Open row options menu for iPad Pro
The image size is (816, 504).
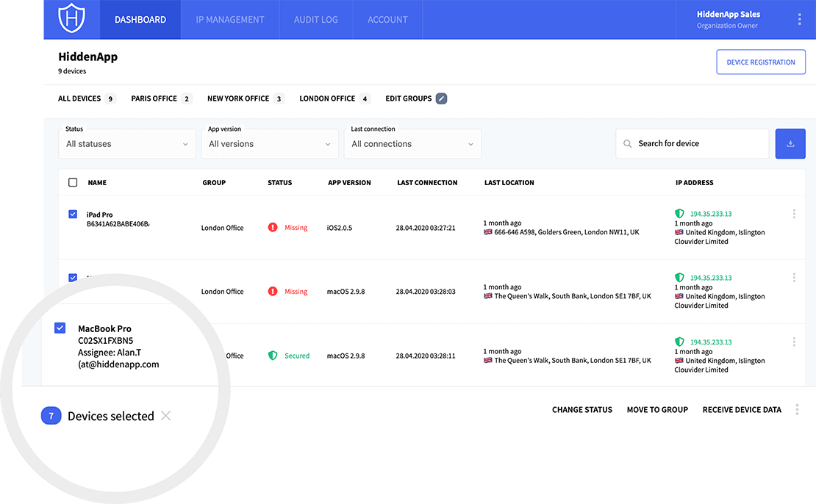click(794, 214)
